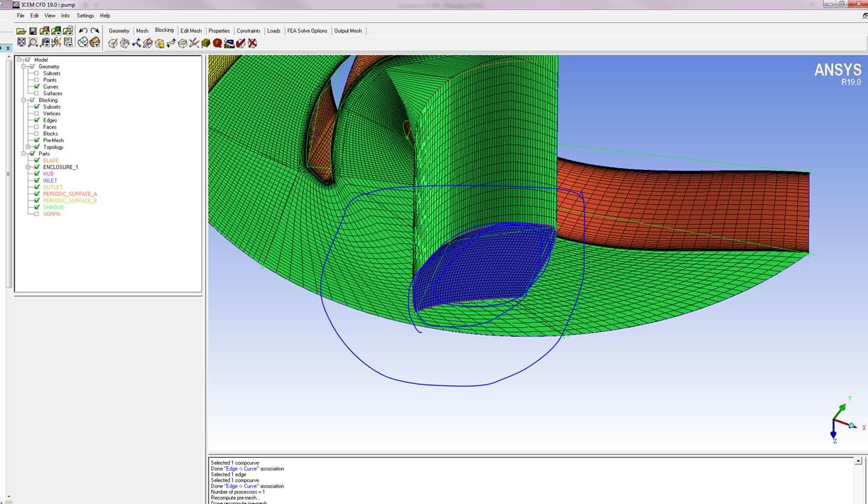Screen dimensions: 868x504
Task: Switch to the Edit Mesh tab
Action: 191,31
